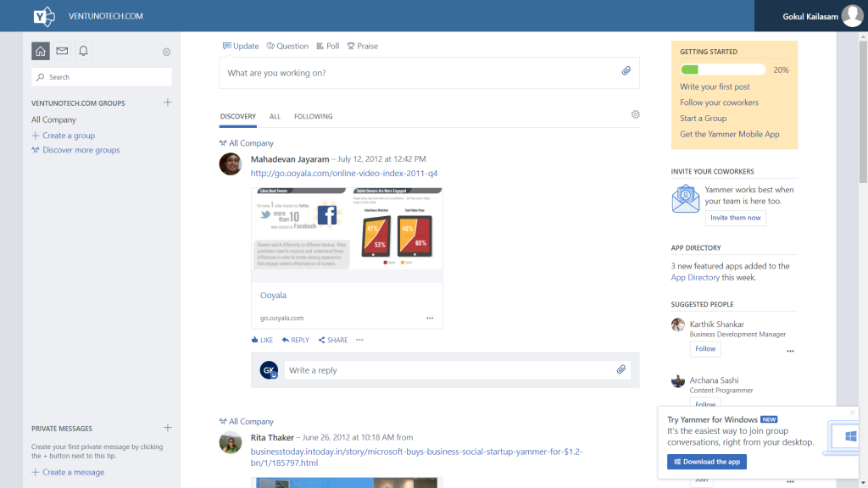Viewport: 868px width, 488px height.
Task: Select the Update post type
Action: click(x=241, y=46)
